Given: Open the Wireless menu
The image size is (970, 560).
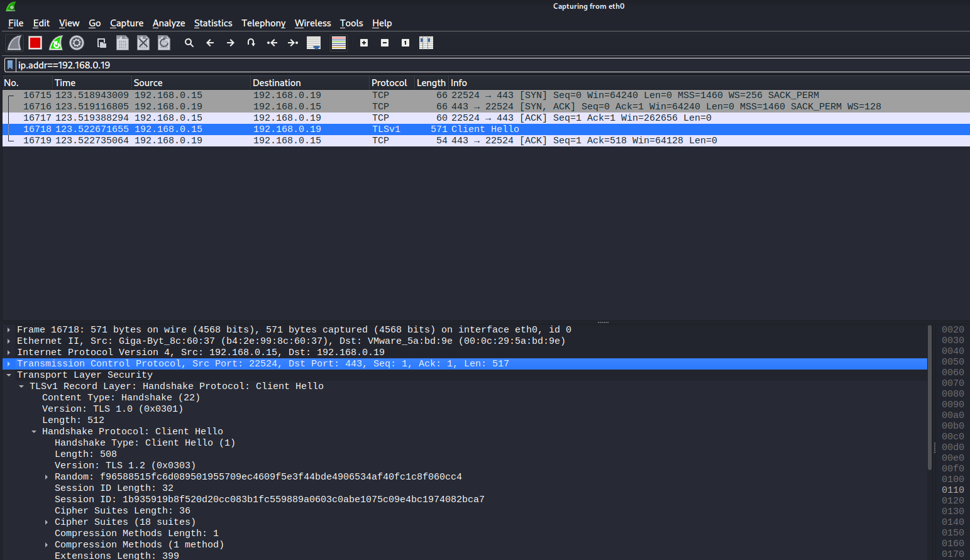Looking at the screenshot, I should tap(313, 23).
